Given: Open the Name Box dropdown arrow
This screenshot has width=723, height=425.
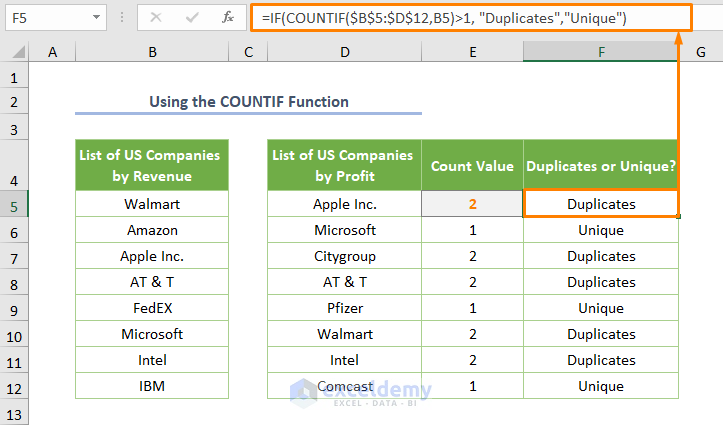Looking at the screenshot, I should tap(95, 17).
